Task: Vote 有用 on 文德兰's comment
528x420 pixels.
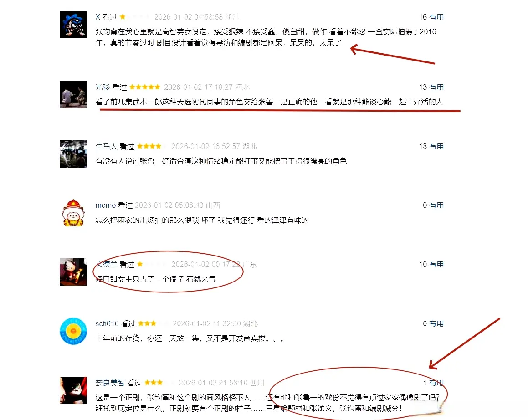Action: tap(436, 264)
